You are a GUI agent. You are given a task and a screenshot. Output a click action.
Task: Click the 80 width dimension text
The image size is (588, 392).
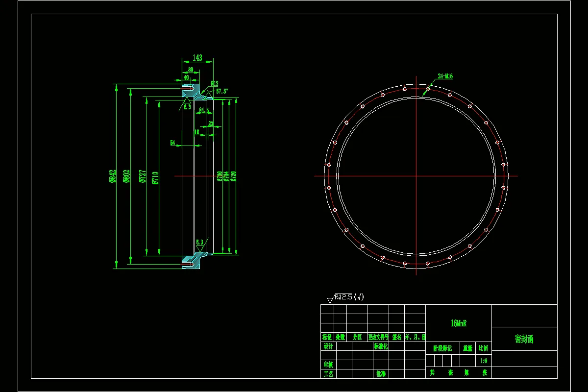click(x=190, y=70)
